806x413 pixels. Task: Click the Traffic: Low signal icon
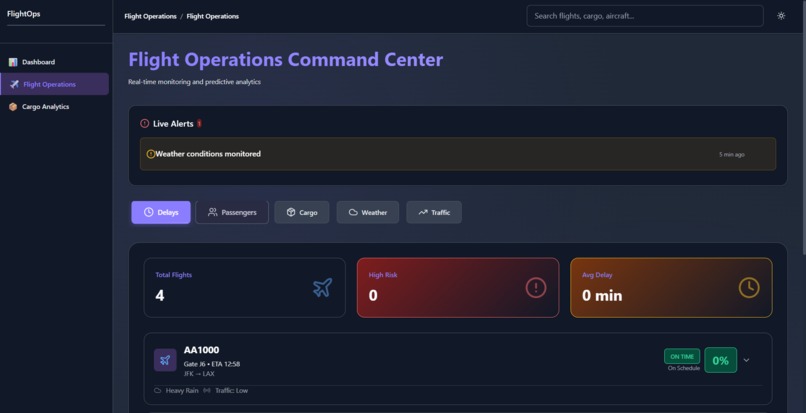pyautogui.click(x=207, y=390)
